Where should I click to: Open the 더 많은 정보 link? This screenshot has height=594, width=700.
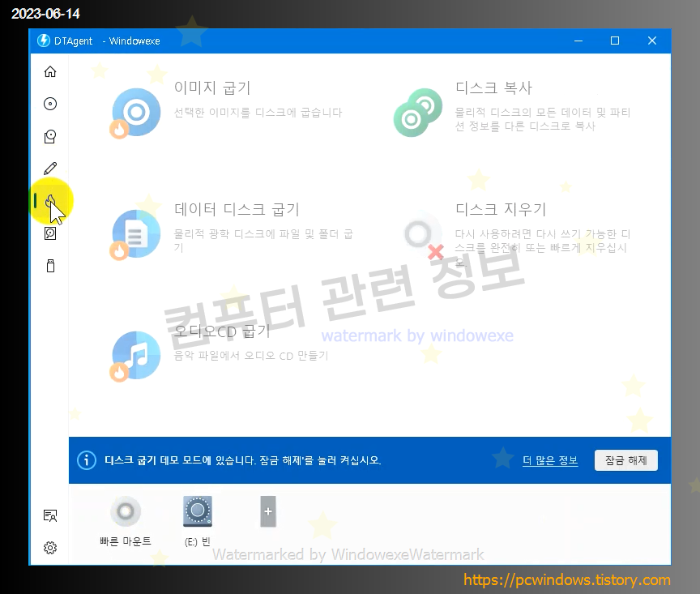(550, 460)
